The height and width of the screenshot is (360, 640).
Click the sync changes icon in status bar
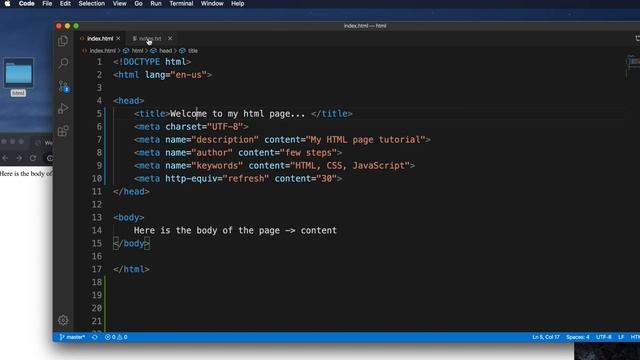pos(95,337)
